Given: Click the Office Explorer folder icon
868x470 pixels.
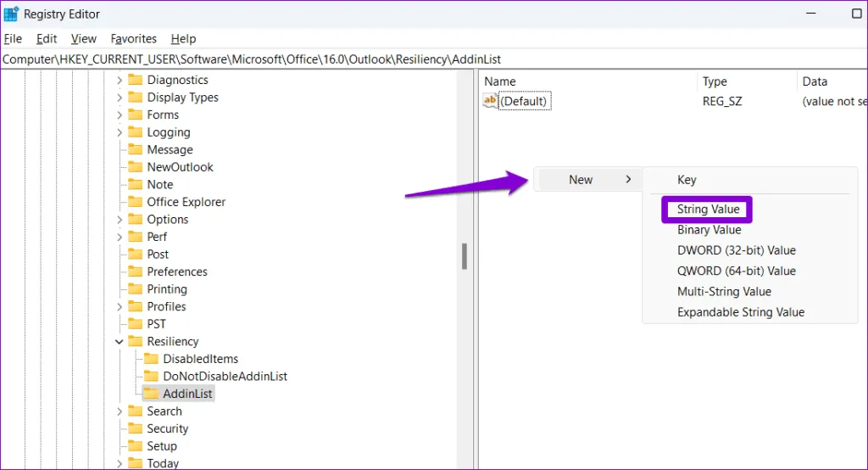Looking at the screenshot, I should 135,202.
